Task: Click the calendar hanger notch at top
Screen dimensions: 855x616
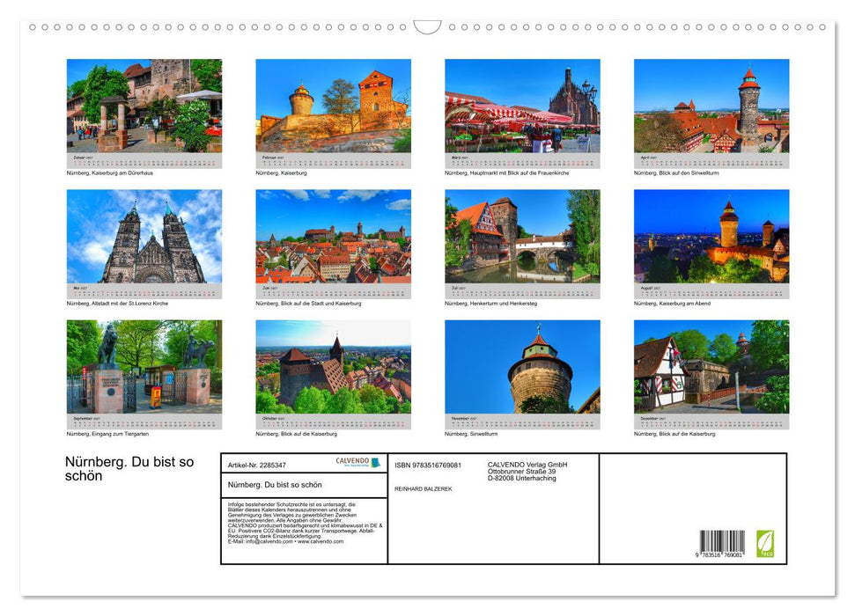Action: coord(427,27)
